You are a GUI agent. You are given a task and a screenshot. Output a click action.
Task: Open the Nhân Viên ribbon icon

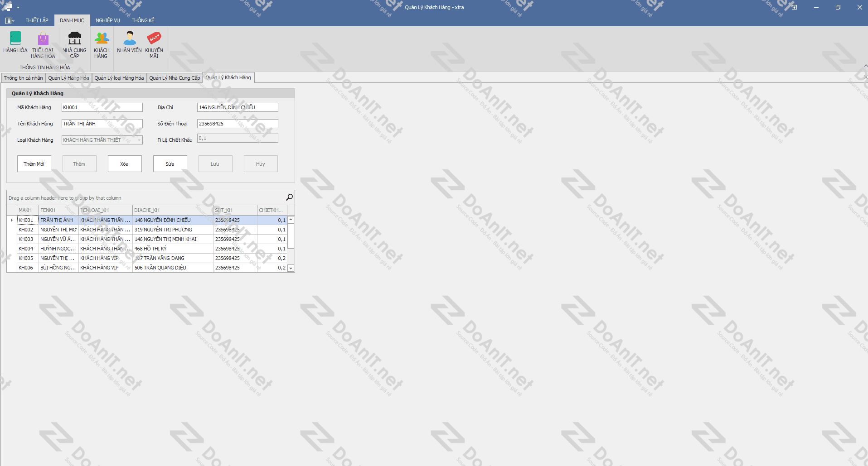click(130, 42)
